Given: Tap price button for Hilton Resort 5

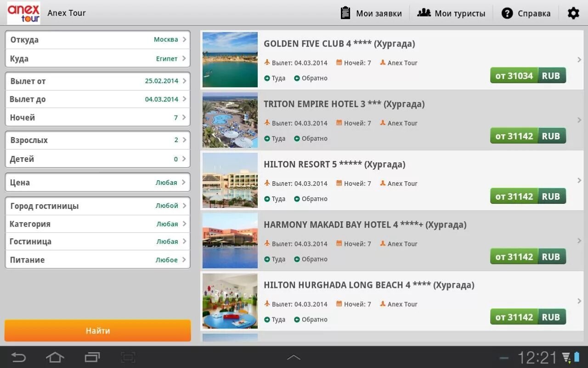Looking at the screenshot, I should click(528, 196).
